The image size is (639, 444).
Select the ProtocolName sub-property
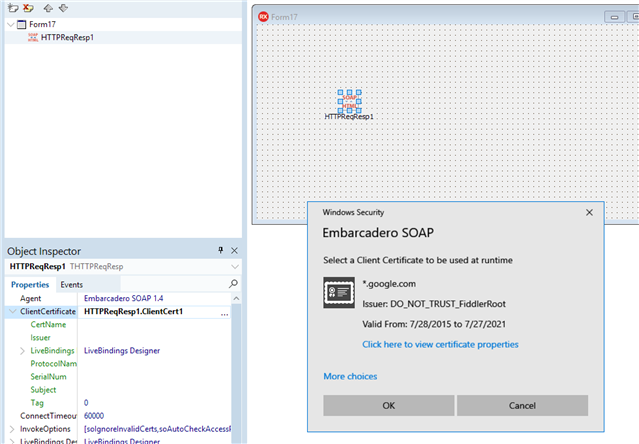(x=53, y=364)
